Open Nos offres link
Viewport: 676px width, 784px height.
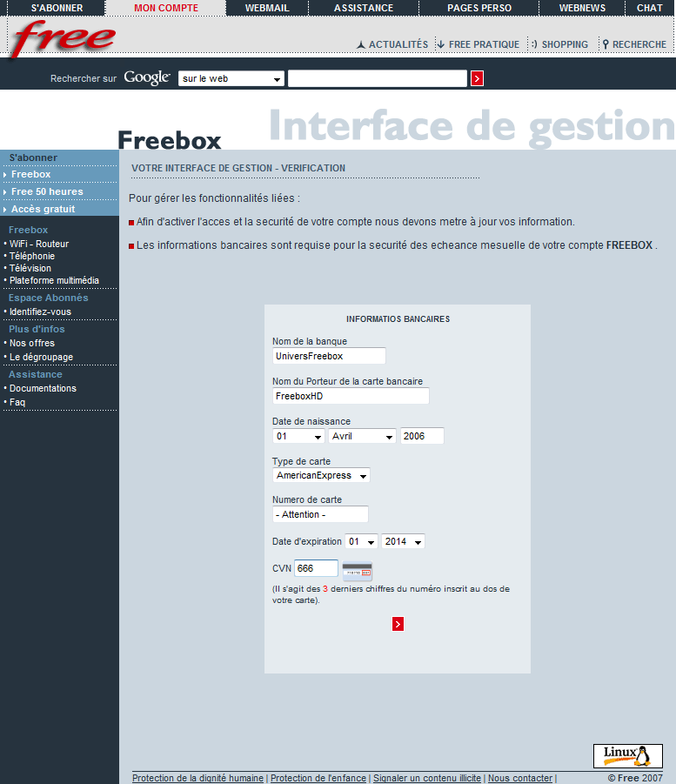pos(32,344)
